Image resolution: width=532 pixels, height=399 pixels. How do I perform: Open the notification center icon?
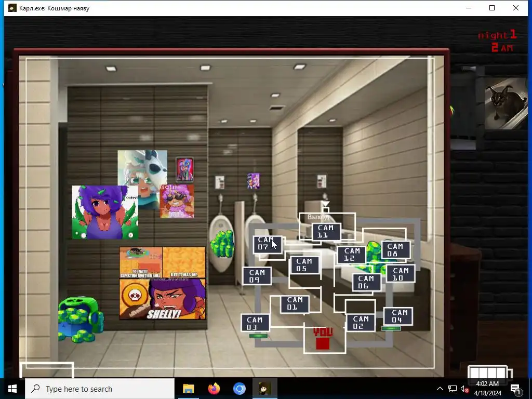(515, 389)
